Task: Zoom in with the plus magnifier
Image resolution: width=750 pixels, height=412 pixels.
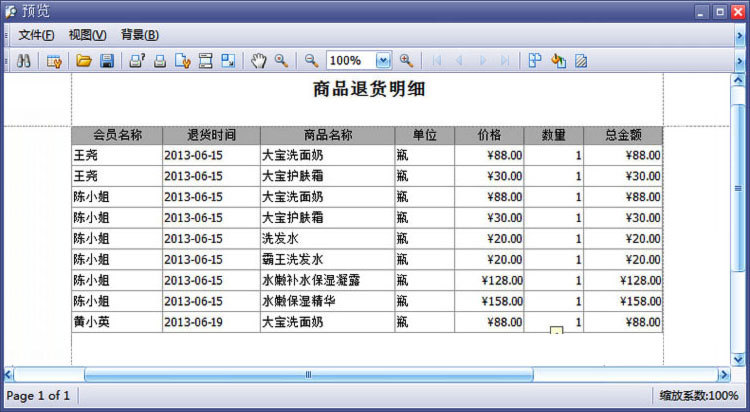Action: coord(406,61)
